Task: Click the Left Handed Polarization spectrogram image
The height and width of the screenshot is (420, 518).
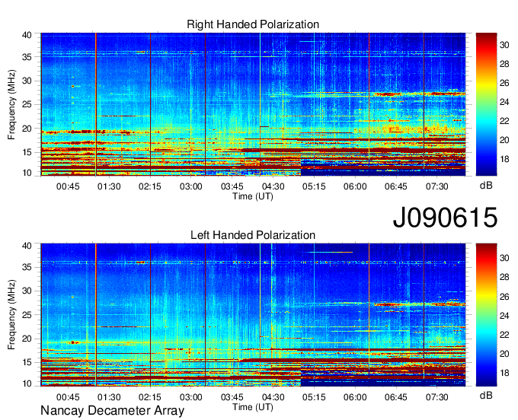Action: (253, 315)
